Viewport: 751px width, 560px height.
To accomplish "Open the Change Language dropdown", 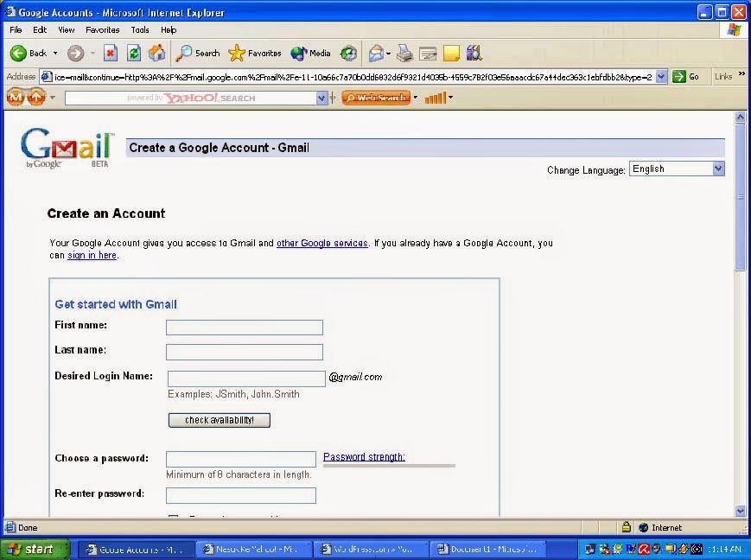I will (677, 169).
